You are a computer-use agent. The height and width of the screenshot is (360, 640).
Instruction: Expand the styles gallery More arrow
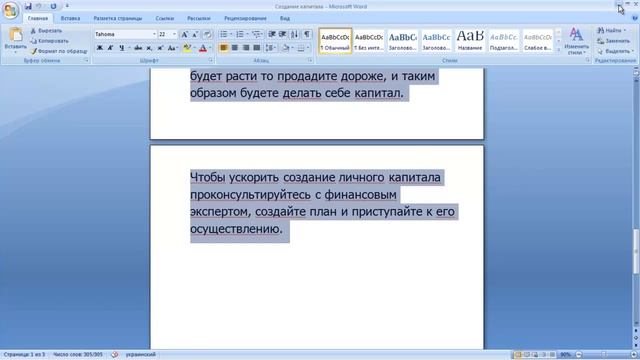coord(558,50)
